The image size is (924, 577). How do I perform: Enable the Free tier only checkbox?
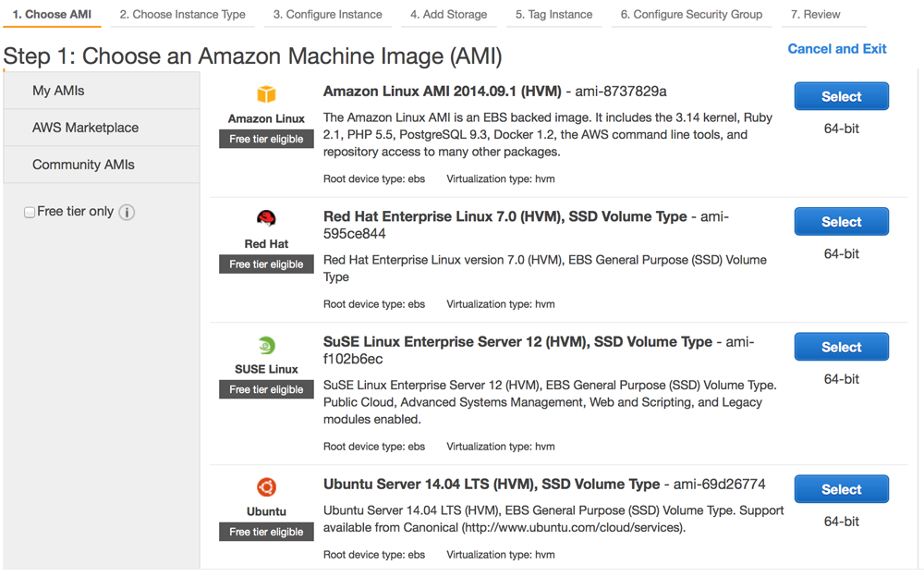click(x=30, y=213)
